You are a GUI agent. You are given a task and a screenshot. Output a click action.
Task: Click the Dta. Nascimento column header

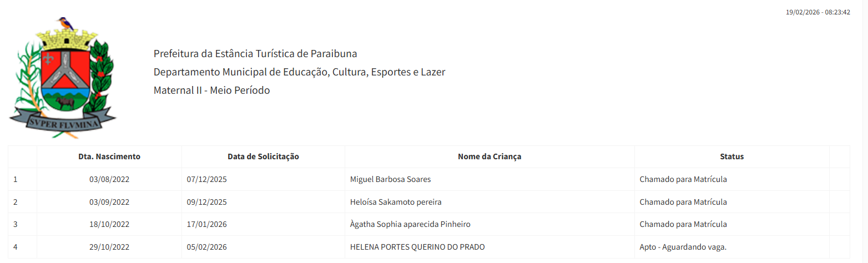109,156
